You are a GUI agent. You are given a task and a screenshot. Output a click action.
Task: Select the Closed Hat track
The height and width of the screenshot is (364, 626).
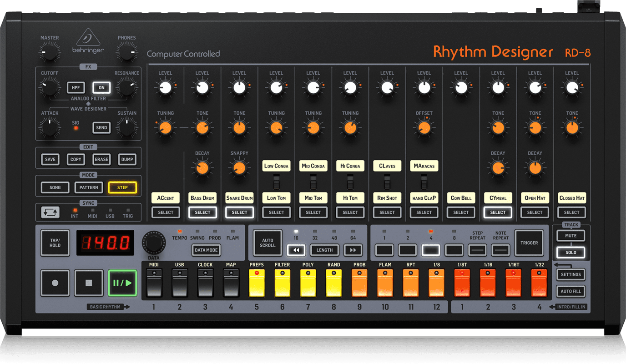pos(572,212)
